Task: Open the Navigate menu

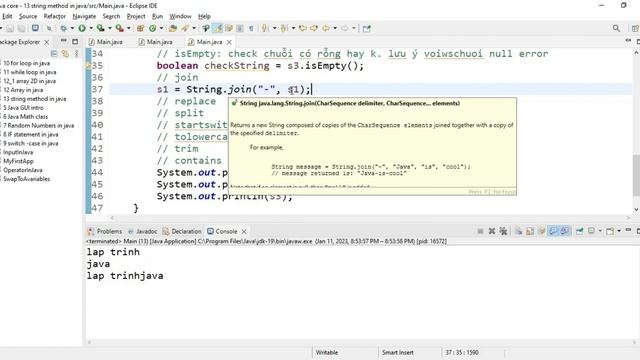Action: pos(84,16)
